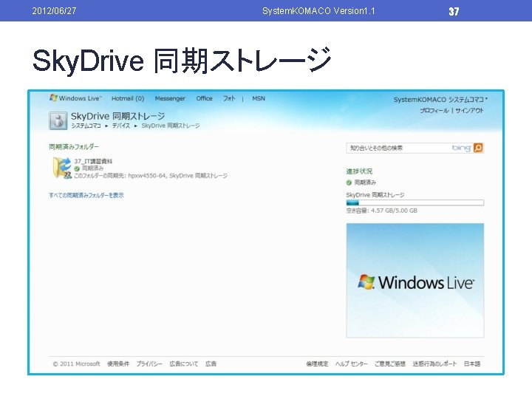
Task: Open Office in top navigation
Action: pyautogui.click(x=204, y=98)
